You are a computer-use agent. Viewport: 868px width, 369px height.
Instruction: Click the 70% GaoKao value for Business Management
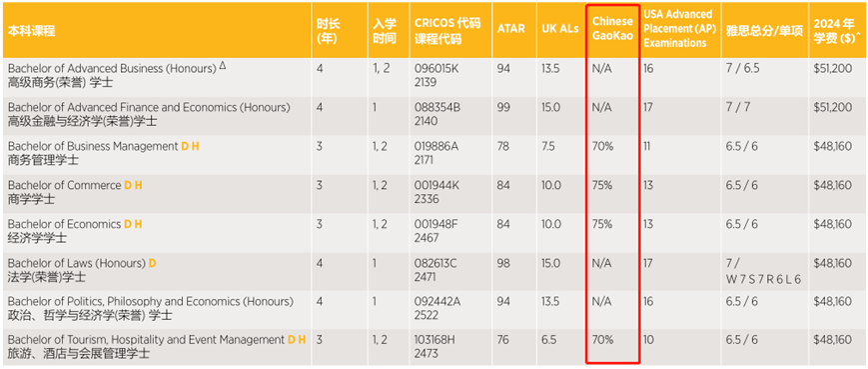coord(601,147)
